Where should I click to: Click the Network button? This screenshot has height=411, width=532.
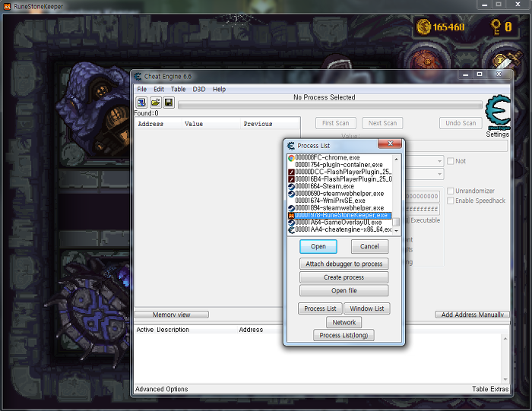(x=344, y=322)
